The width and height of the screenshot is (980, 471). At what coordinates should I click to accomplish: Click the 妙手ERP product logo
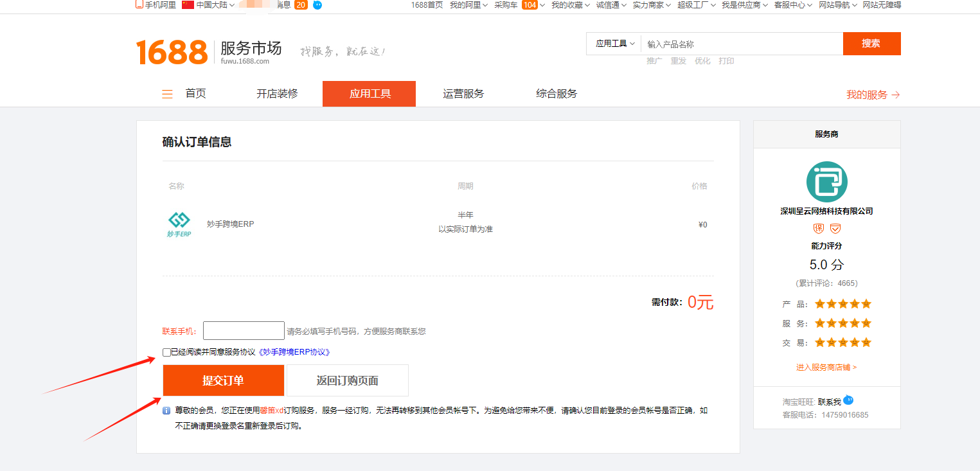[x=179, y=224]
